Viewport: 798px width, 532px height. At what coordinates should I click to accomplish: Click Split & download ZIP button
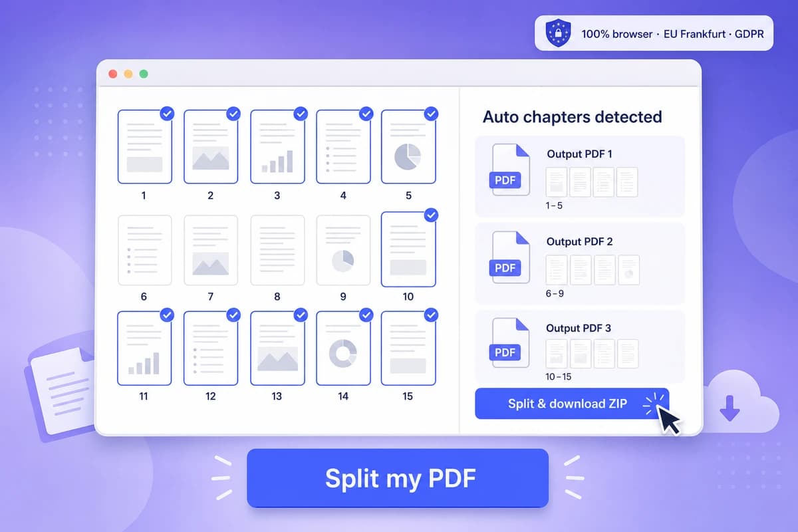pos(572,404)
